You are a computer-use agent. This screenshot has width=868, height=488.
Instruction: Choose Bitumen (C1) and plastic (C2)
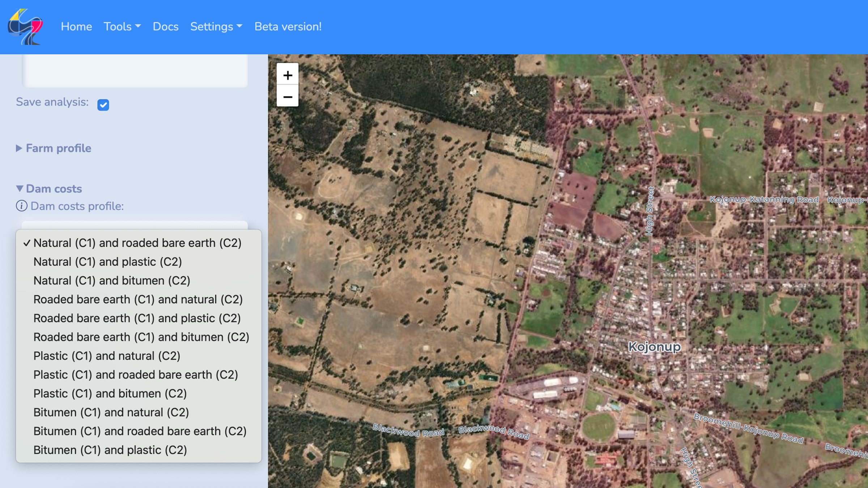[139, 450]
